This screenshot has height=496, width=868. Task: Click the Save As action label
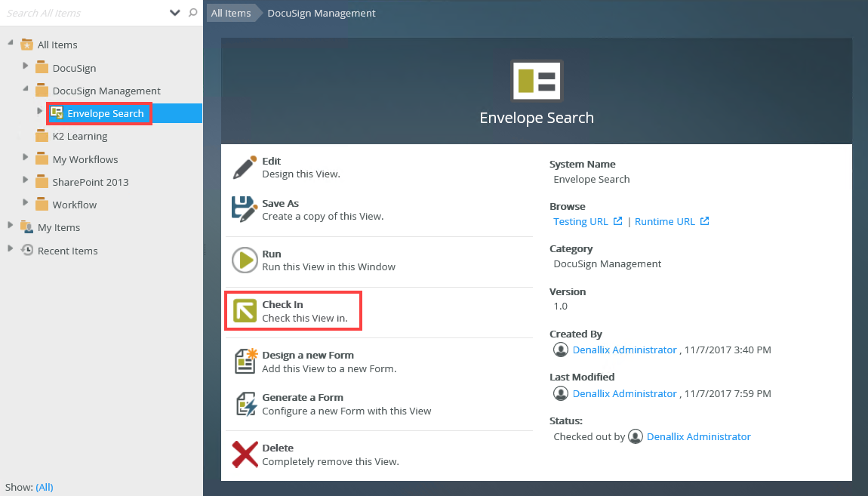(280, 203)
